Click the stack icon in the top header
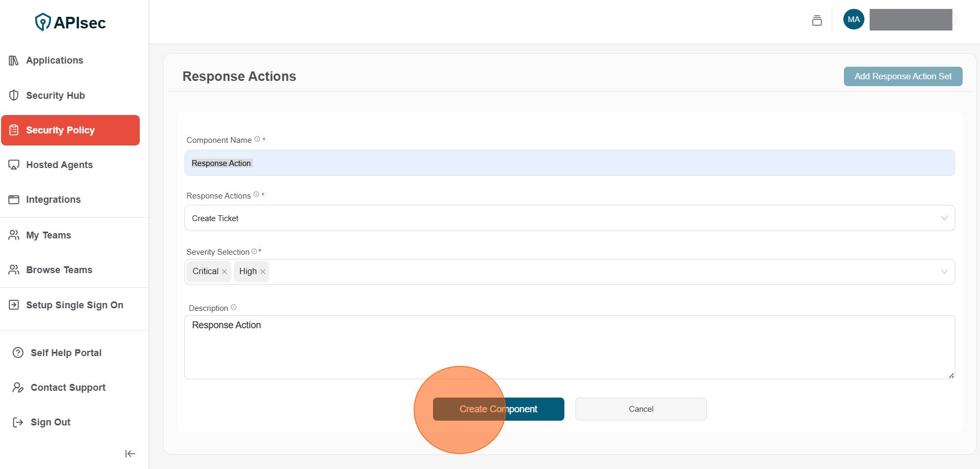This screenshot has width=980, height=469. [817, 20]
